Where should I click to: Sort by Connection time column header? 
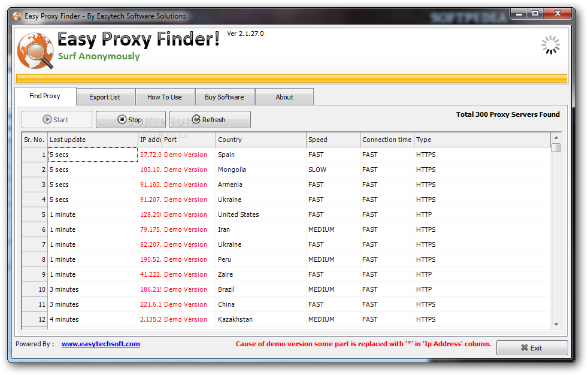[387, 140]
